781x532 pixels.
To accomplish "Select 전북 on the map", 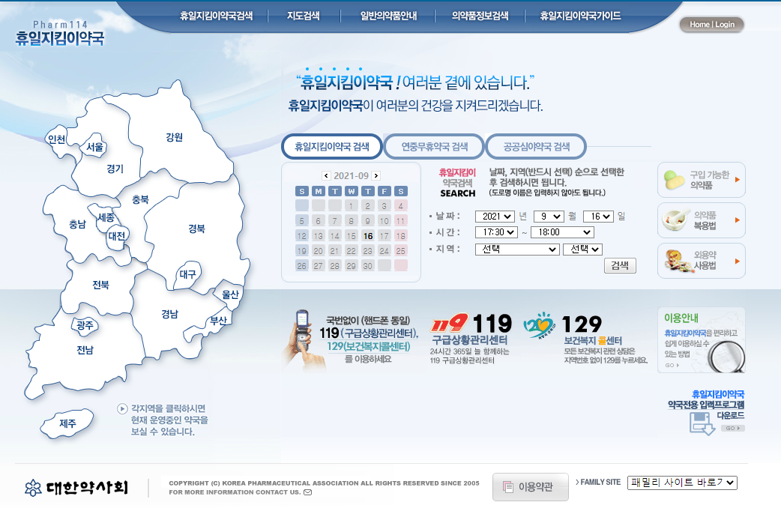I will (x=100, y=285).
